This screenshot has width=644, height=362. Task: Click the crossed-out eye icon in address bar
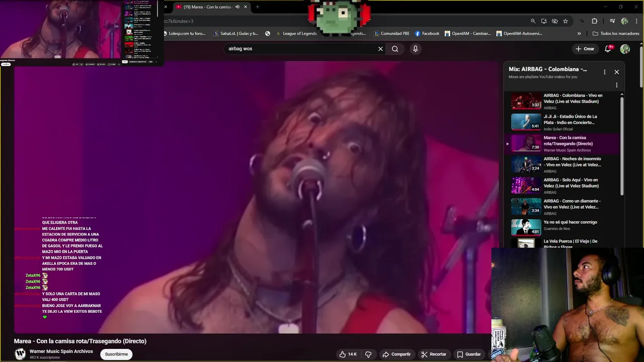[x=554, y=21]
